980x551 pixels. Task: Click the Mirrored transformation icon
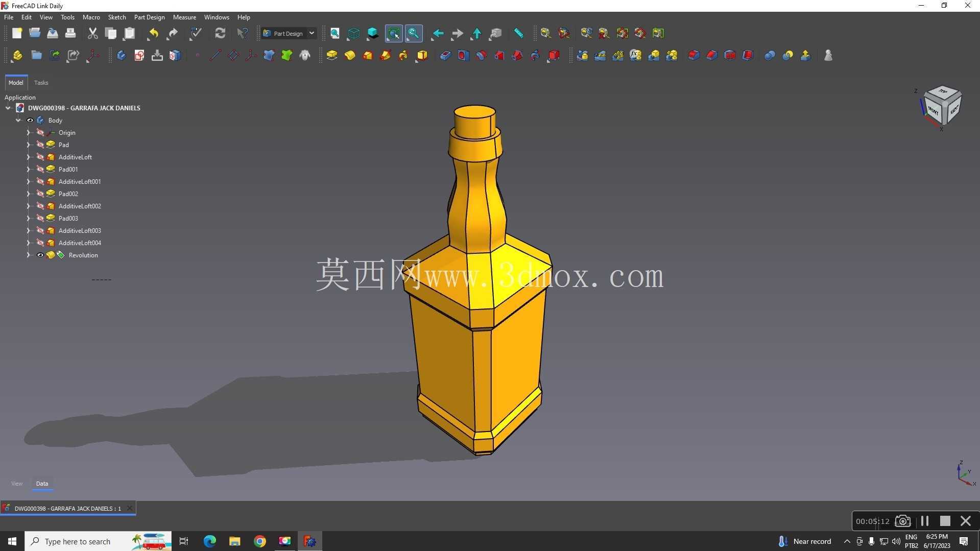pos(582,56)
